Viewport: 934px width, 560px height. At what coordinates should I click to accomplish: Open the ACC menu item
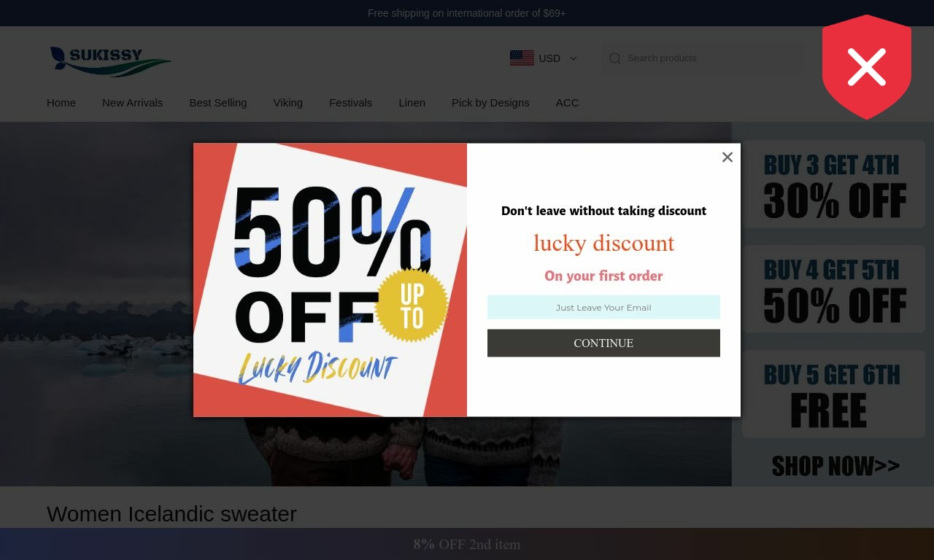(567, 103)
